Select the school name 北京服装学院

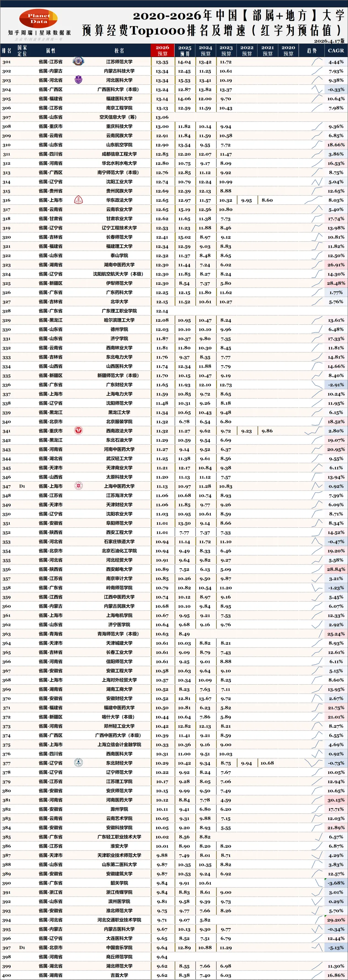point(119,421)
